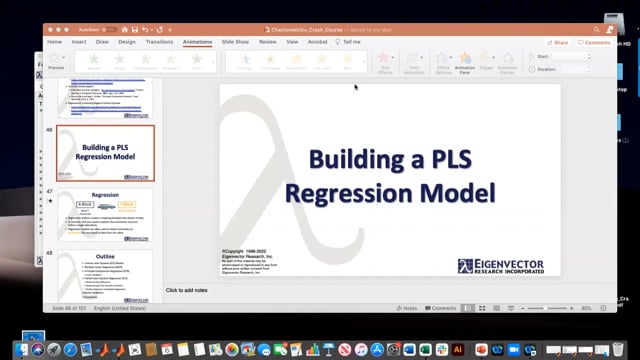Click the animation star beside slide 47
640x360 pixels.
(x=50, y=201)
